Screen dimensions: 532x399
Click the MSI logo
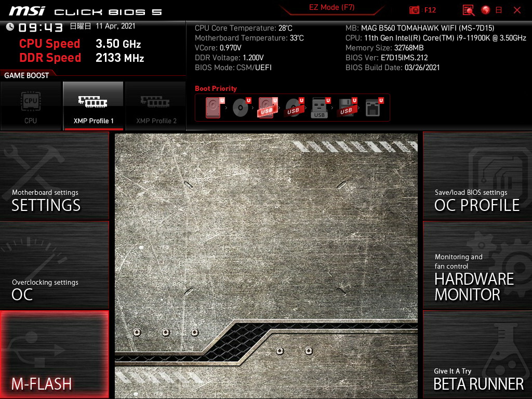tap(27, 11)
